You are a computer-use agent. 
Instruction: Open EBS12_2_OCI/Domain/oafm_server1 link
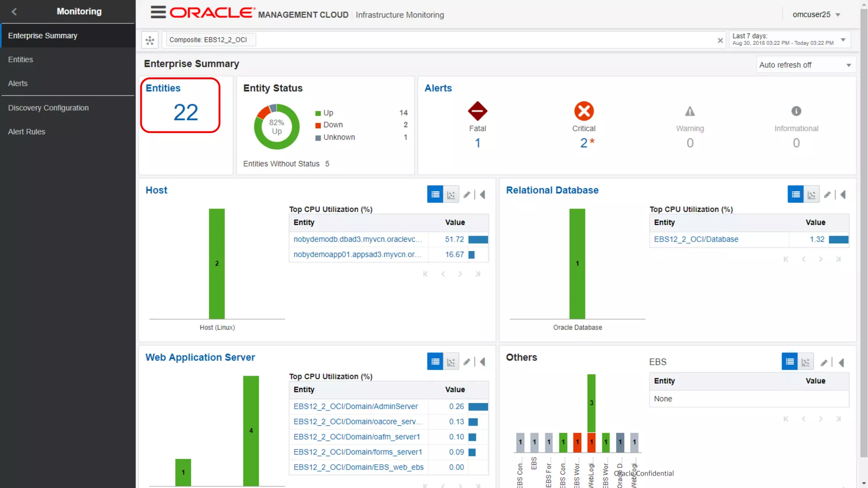tap(356, 437)
